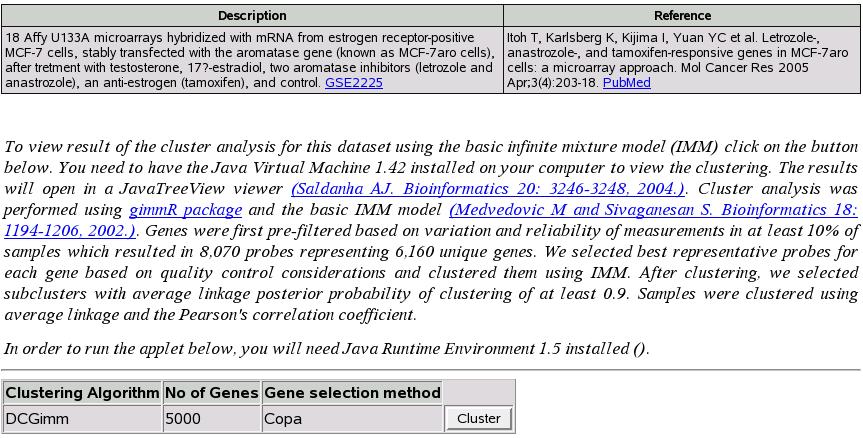Click the Reference column header
The image size is (863, 438).
tap(682, 15)
